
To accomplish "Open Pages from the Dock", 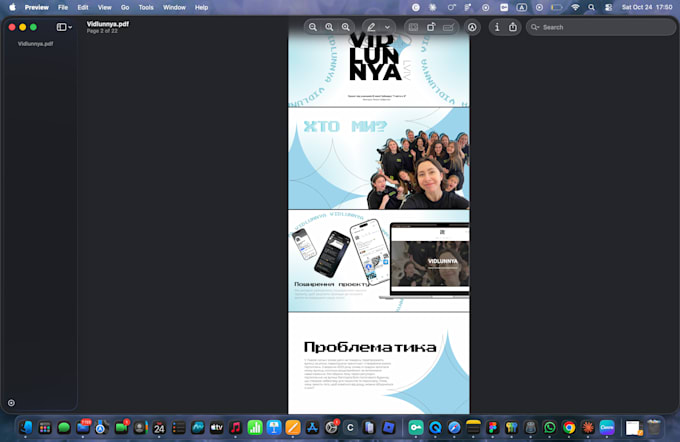I will coord(293,428).
